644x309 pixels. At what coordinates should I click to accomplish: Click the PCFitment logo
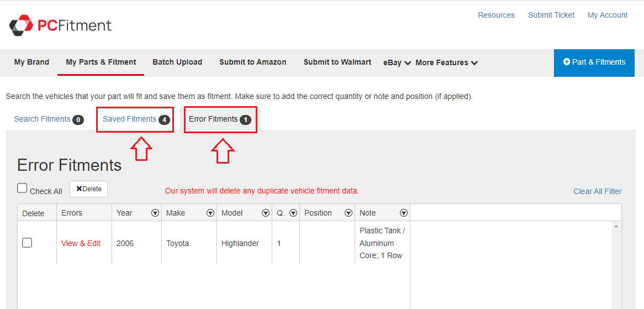(60, 25)
